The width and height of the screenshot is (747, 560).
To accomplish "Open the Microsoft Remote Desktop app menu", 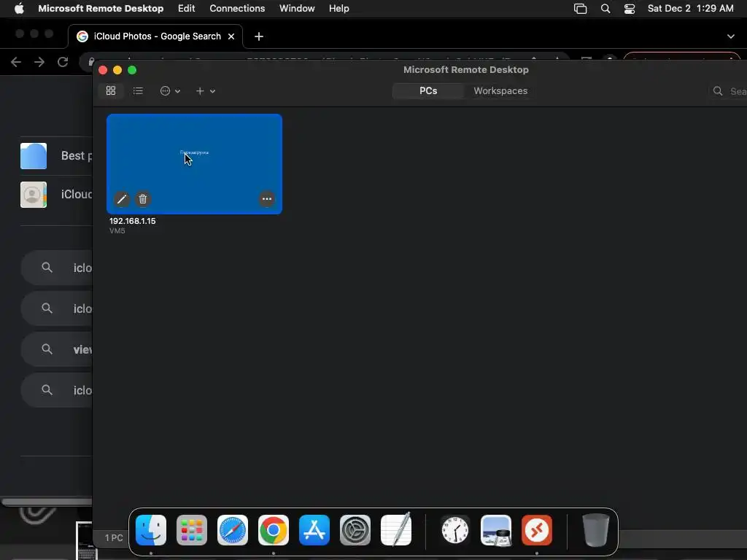I will pos(101,9).
